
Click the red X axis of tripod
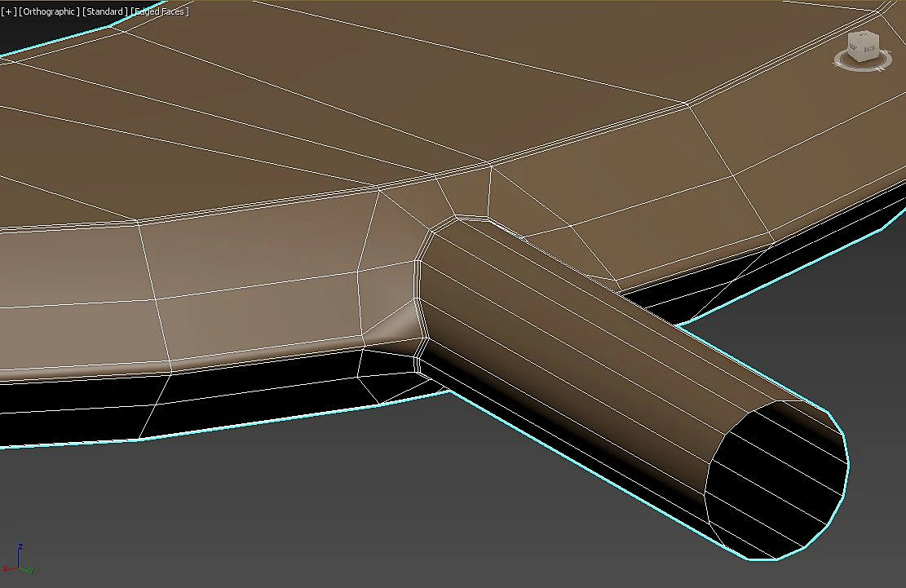[9, 569]
